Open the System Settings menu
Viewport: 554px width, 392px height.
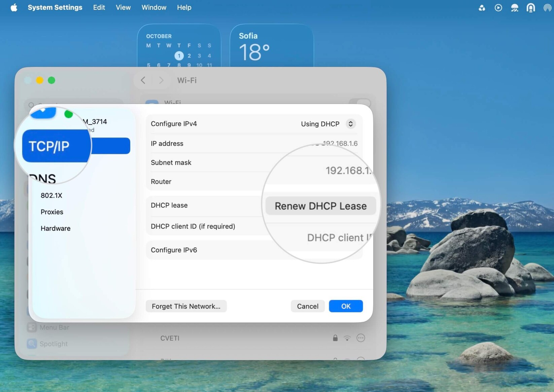[55, 7]
